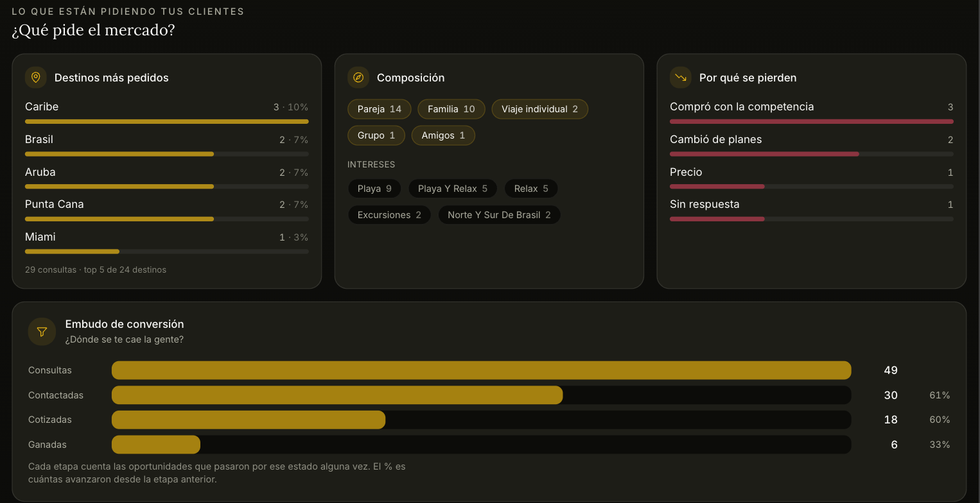Image resolution: width=980 pixels, height=503 pixels.
Task: Click the '29 consultas · top 5 de 24 destinos' note
Action: click(x=96, y=270)
